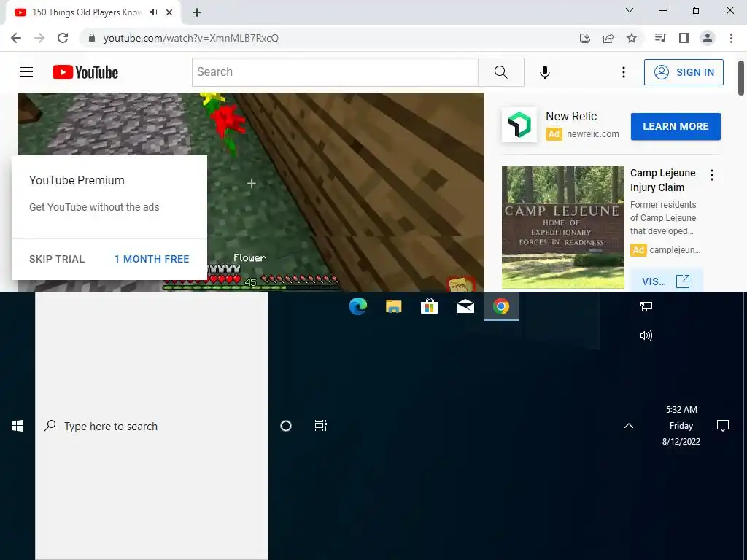Click the browser back arrow

point(16,38)
